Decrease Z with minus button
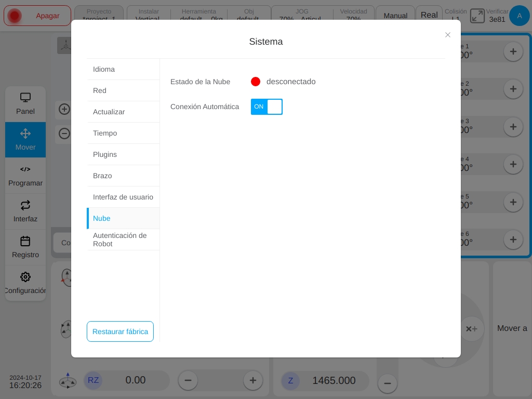532x399 pixels. tap(387, 383)
